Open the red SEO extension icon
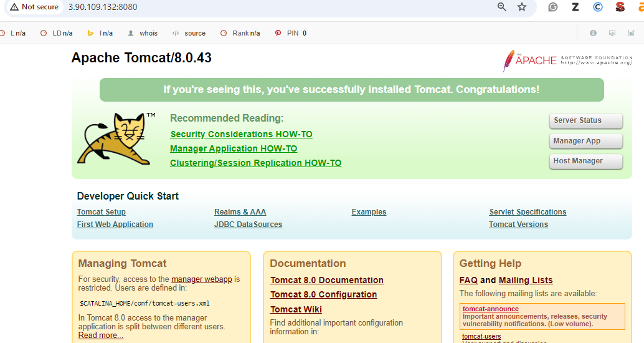 (620, 7)
